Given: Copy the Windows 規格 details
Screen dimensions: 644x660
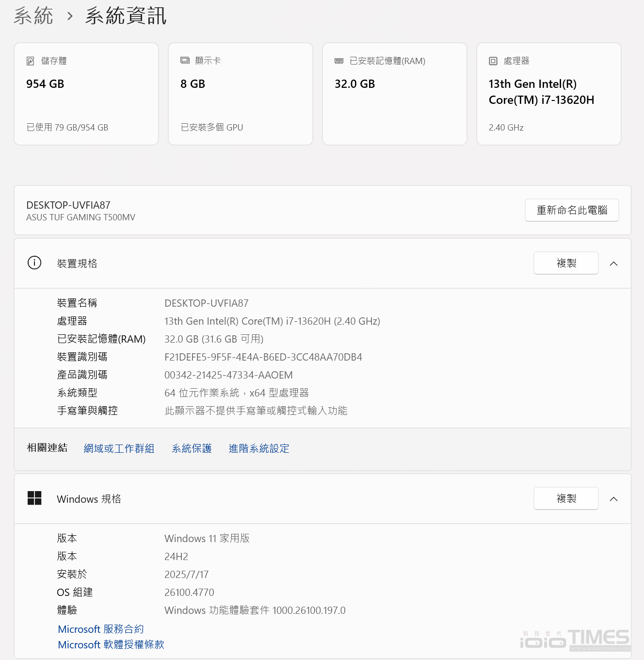Looking at the screenshot, I should tap(566, 498).
